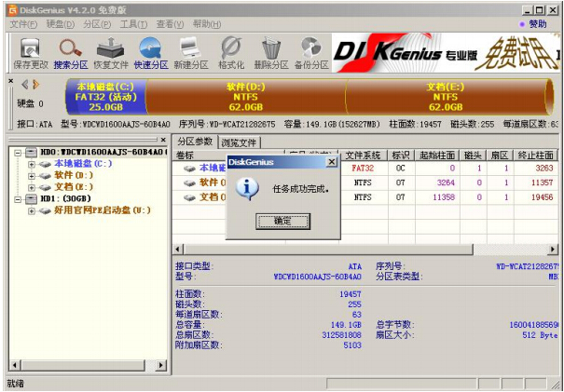Expand the 软件 (D:) tree node
564x392 pixels.
32,176
